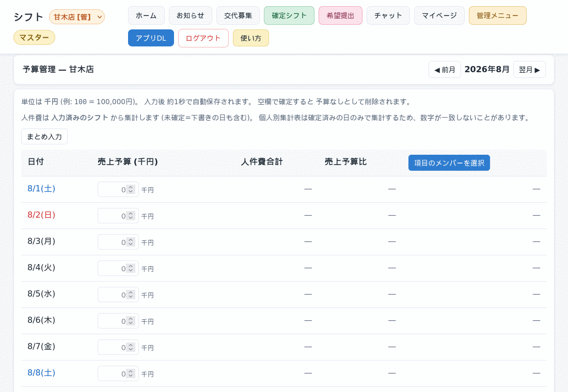Click the budget input for 8/3(月)
This screenshot has width=568, height=392.
[118, 242]
